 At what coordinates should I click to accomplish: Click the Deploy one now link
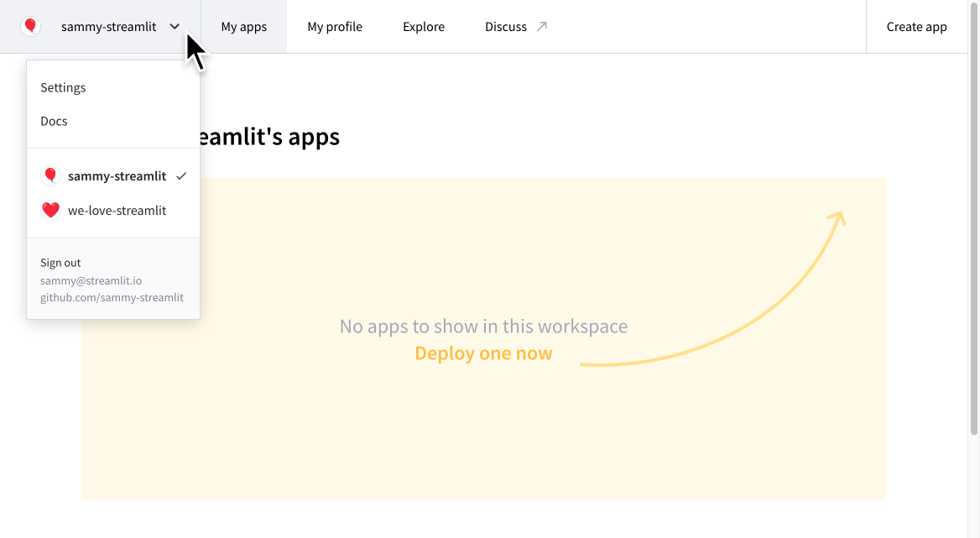coord(482,353)
